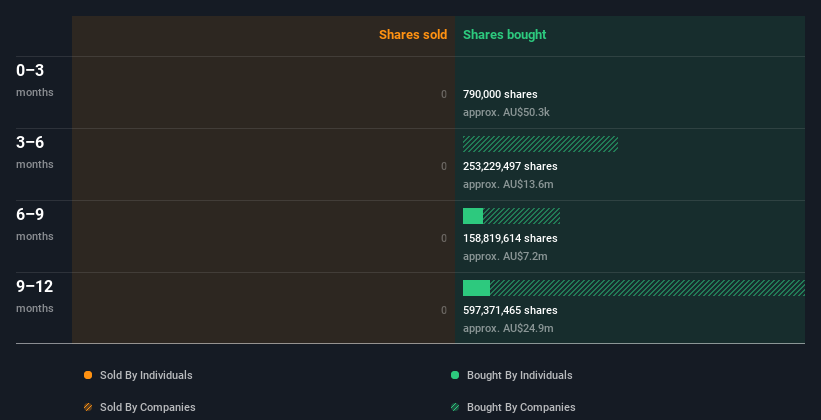Click the 9–12 months row label
821x420 pixels.
coord(35,296)
